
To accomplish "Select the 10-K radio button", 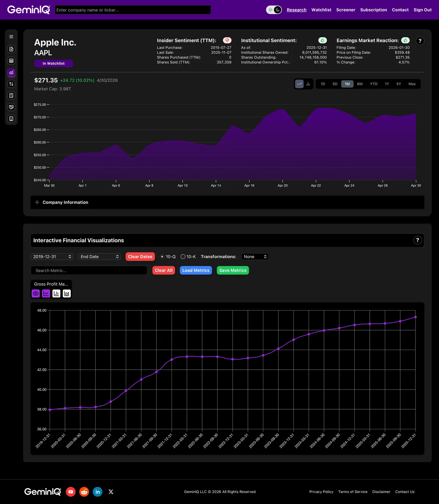I will 183,257.
